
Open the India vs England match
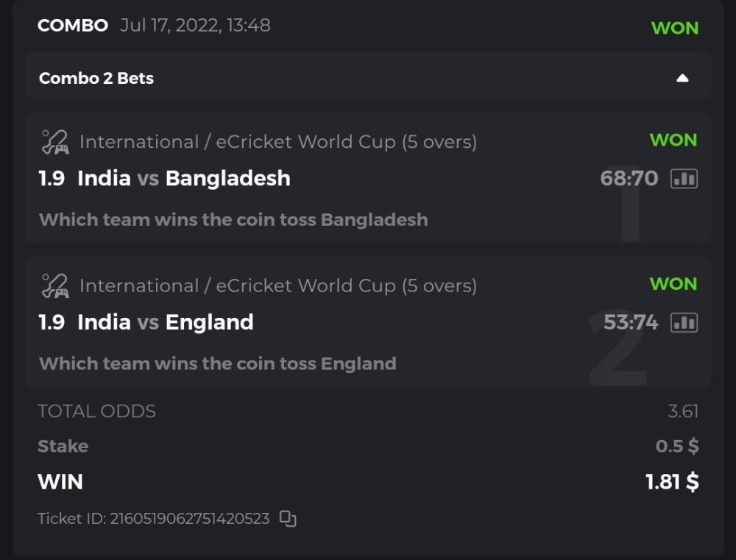(x=166, y=322)
